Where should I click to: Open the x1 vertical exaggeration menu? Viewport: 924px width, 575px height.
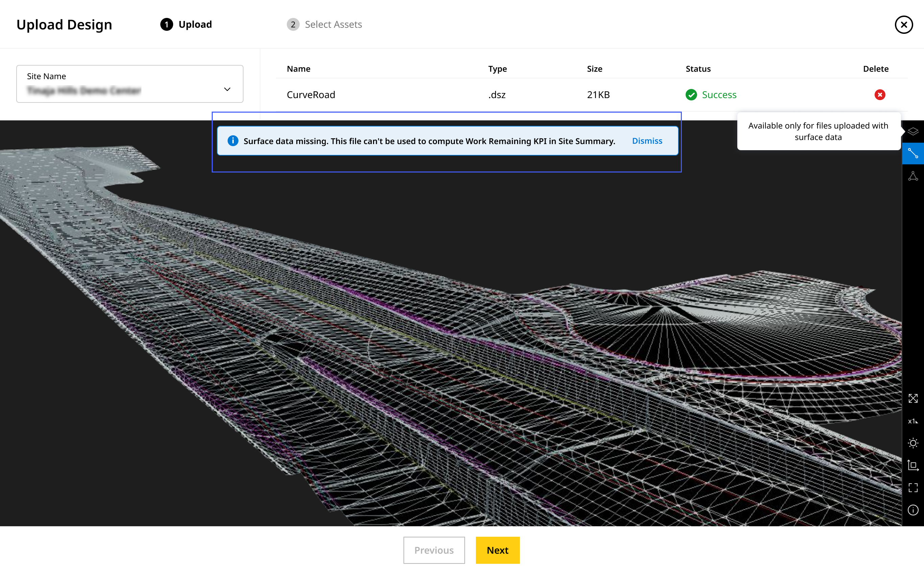(913, 421)
